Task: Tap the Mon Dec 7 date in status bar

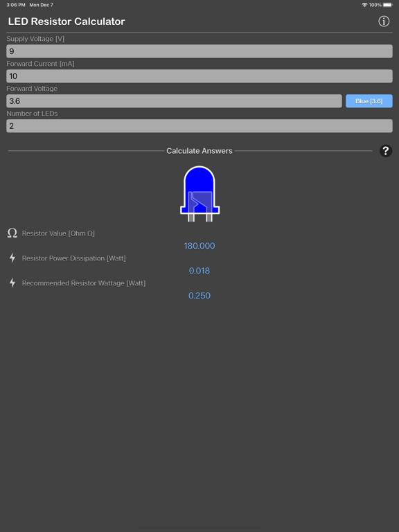Action: click(41, 5)
